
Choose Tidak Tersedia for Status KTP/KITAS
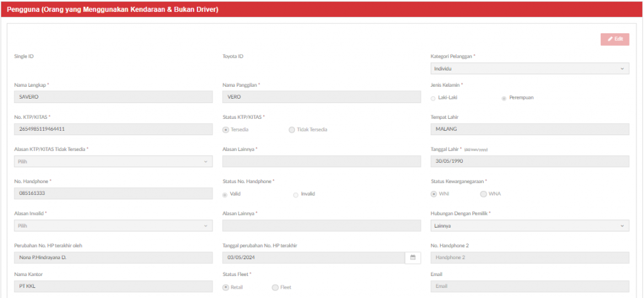292,130
